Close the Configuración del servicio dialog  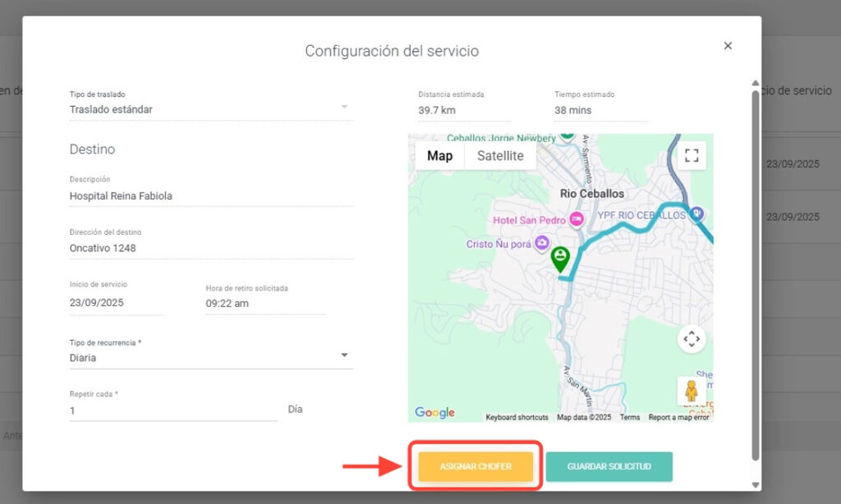click(x=728, y=46)
